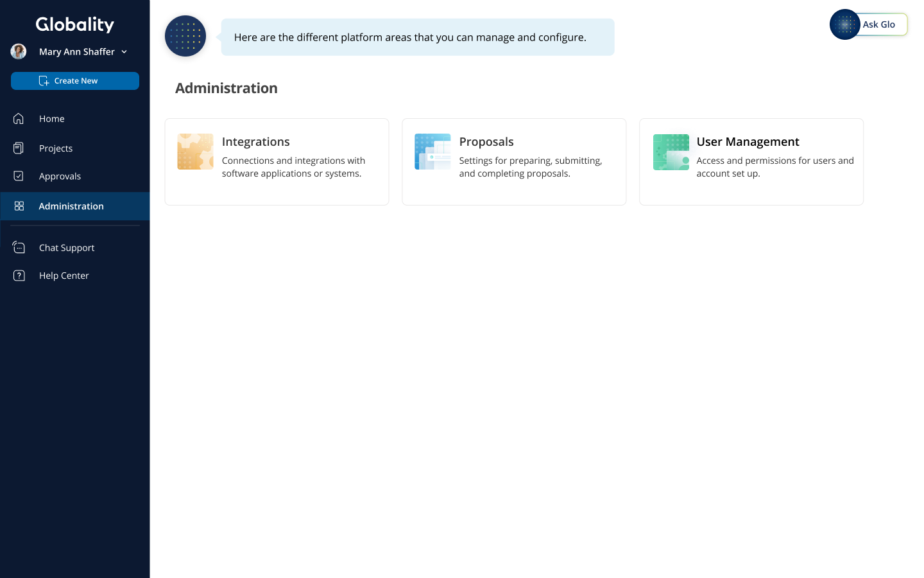This screenshot has height=578, width=924.
Task: Open the Administration section in the sidebar
Action: pyautogui.click(x=71, y=206)
